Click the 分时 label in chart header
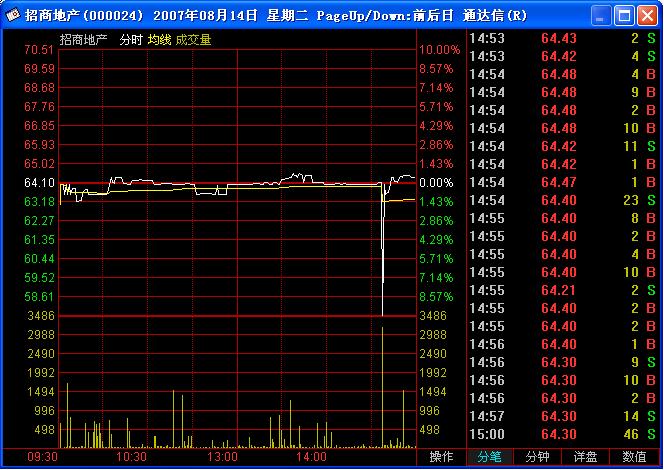Viewport: 664px width, 470px height. (131, 40)
